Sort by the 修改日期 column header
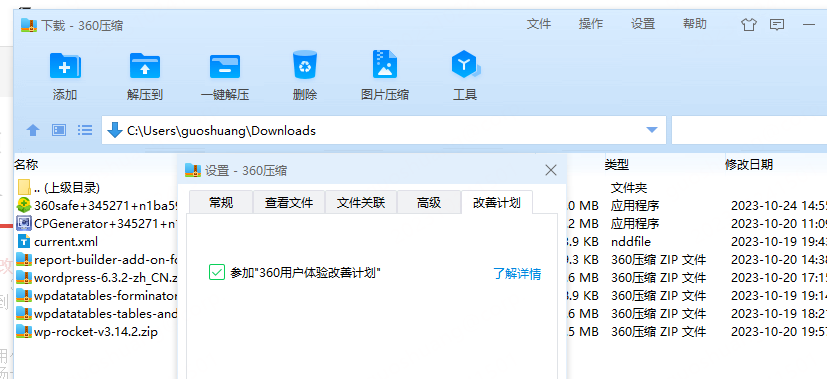The height and width of the screenshot is (379, 827). (749, 164)
